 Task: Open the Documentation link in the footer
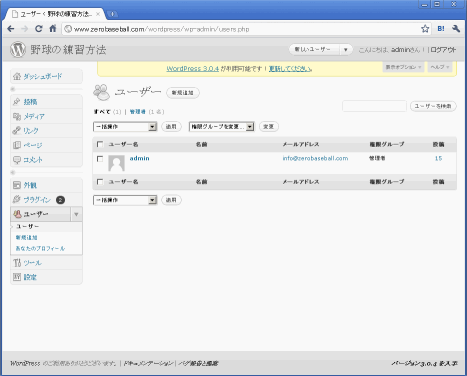(x=149, y=363)
